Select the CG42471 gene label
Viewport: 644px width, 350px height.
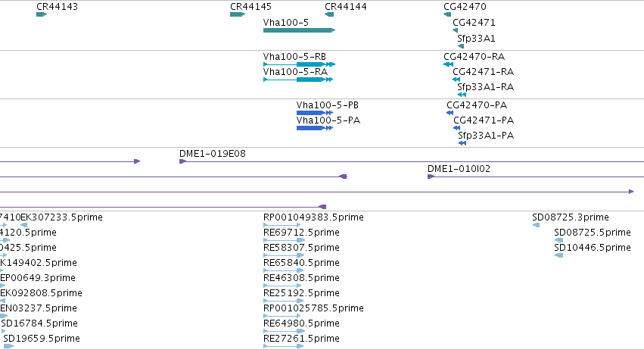click(x=474, y=23)
